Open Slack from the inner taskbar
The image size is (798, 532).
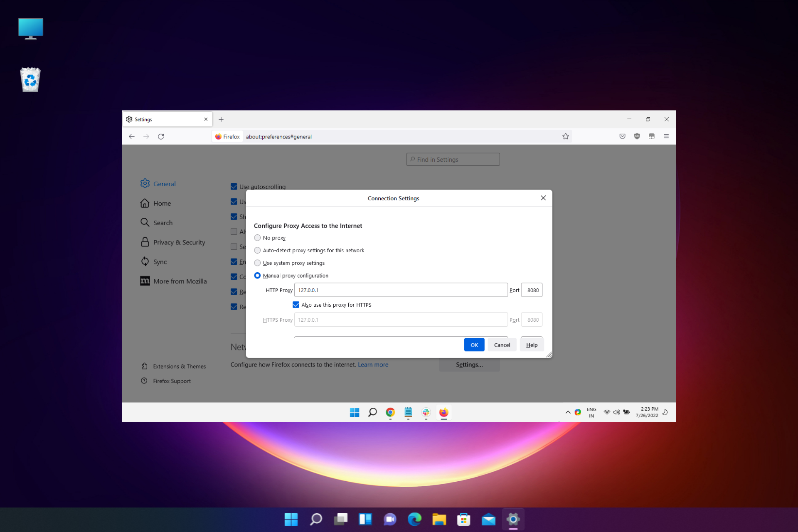[x=426, y=412]
